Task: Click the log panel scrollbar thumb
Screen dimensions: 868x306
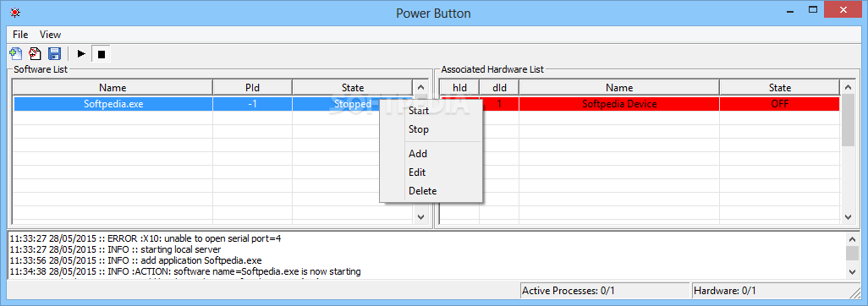Action: (852, 253)
